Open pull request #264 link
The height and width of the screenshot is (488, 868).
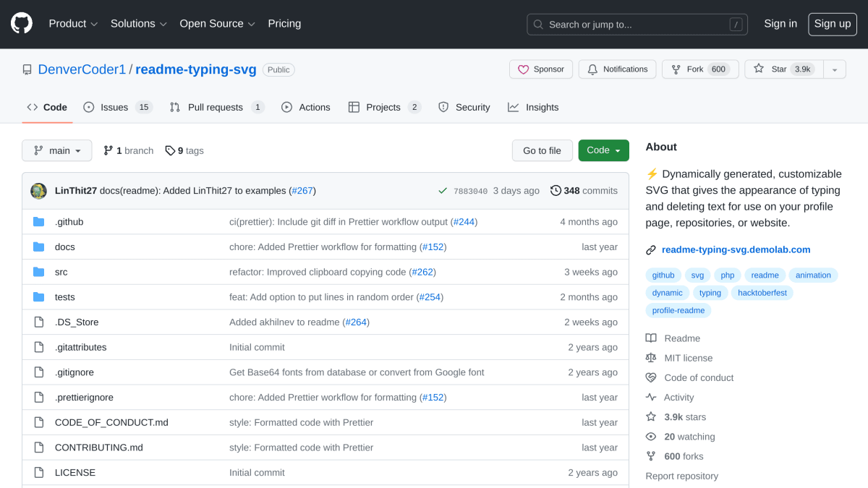[x=356, y=322]
